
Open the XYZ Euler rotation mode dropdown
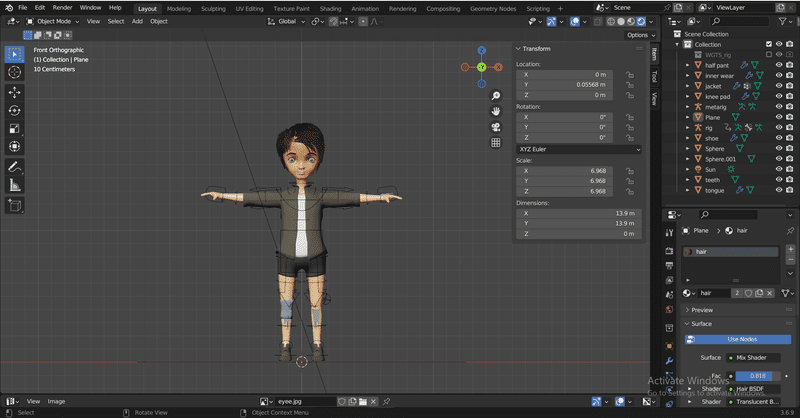pyautogui.click(x=578, y=149)
